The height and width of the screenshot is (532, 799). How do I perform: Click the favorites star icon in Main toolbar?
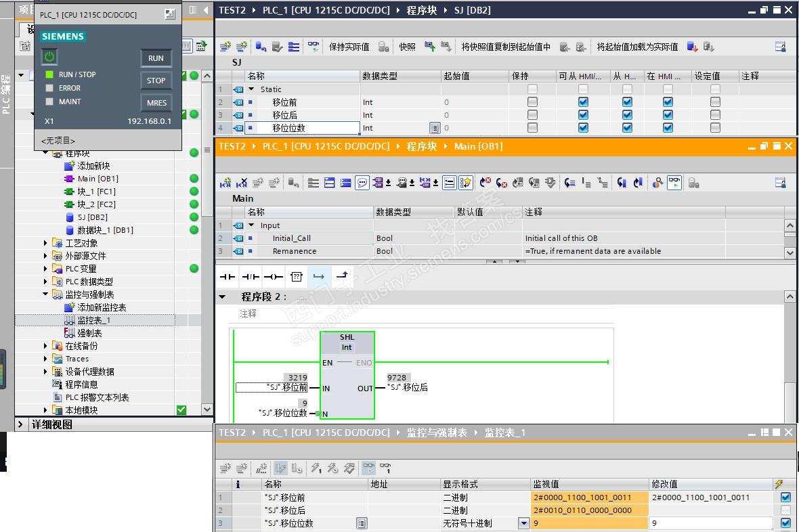pos(465,183)
